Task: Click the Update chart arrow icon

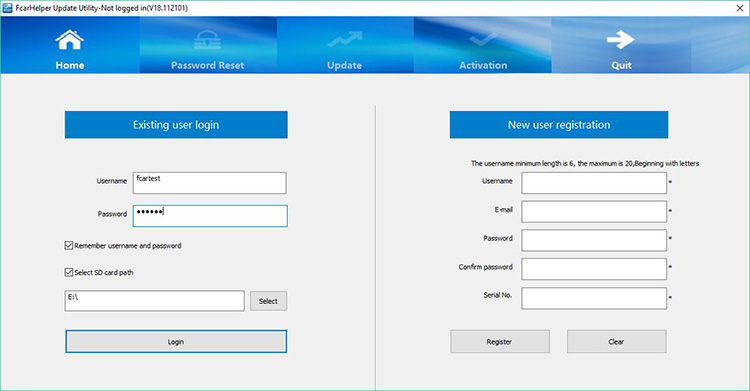Action: [x=345, y=40]
